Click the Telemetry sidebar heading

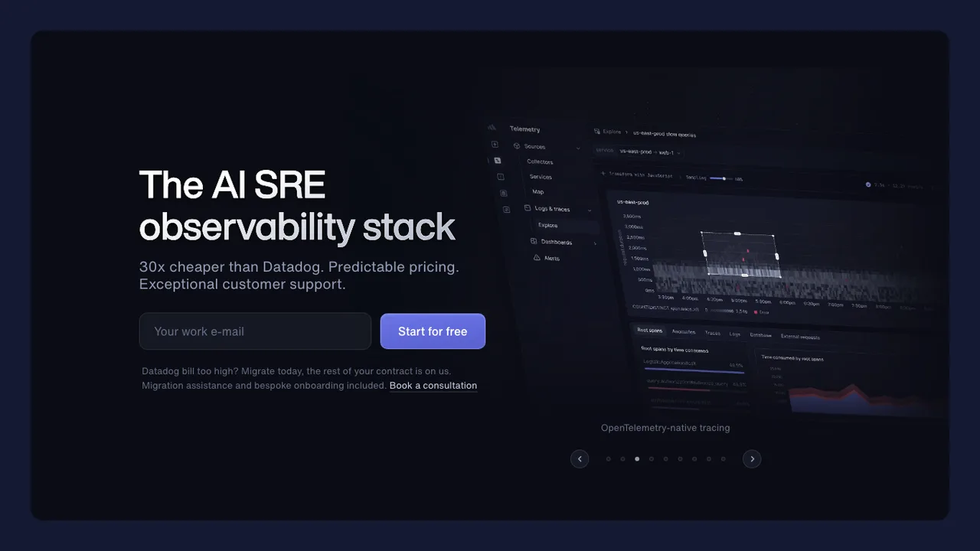pos(524,129)
